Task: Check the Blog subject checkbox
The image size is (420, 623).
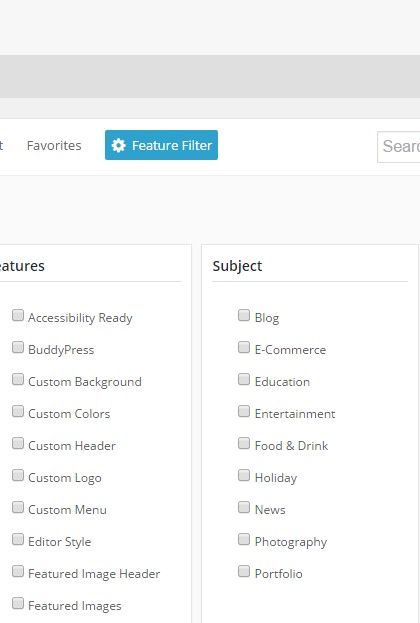Action: coord(244,315)
